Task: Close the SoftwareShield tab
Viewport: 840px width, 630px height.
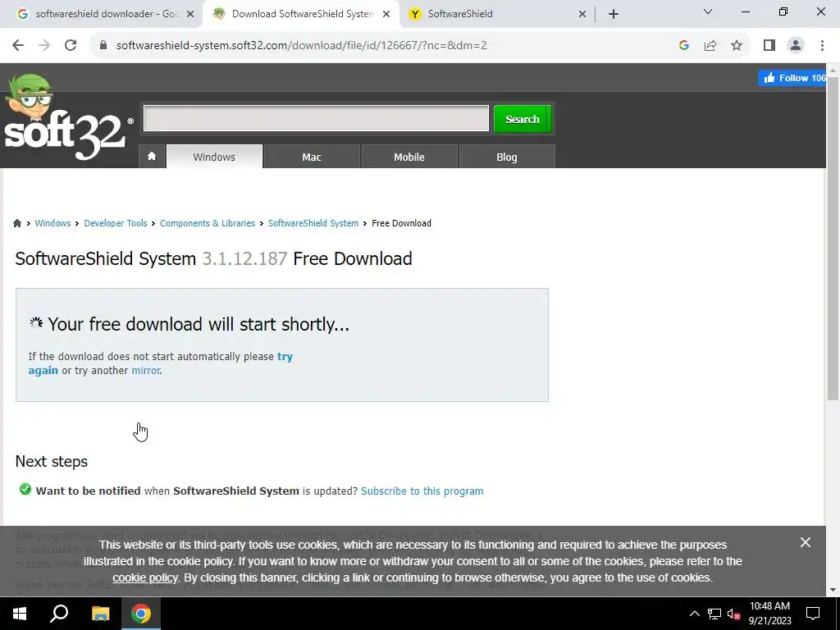Action: point(582,14)
